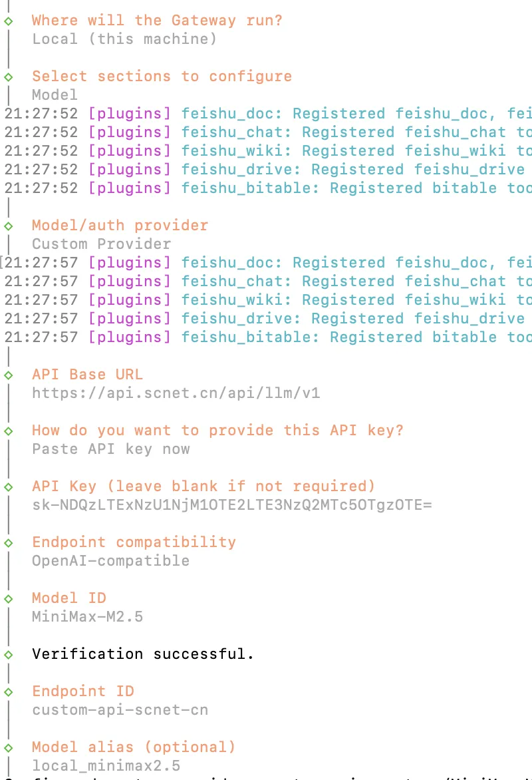The height and width of the screenshot is (780, 532).
Task: Click the diamond beside "Model alias (optional)"
Action: [x=8, y=747]
